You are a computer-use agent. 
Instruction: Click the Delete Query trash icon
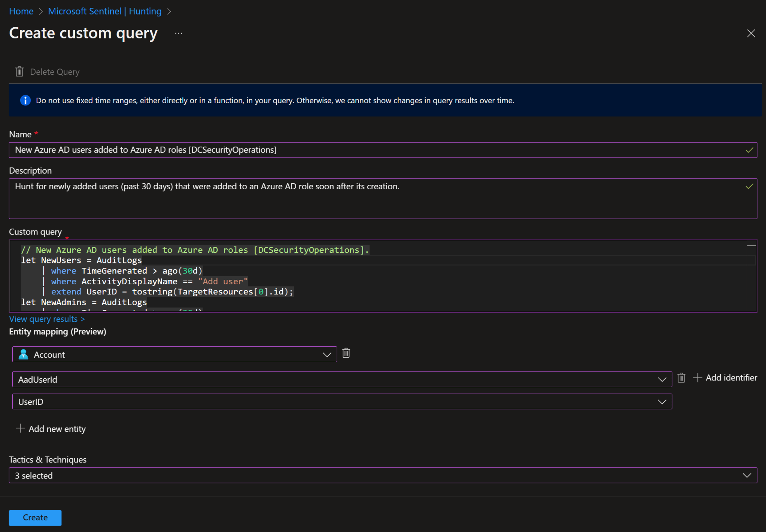pyautogui.click(x=19, y=71)
